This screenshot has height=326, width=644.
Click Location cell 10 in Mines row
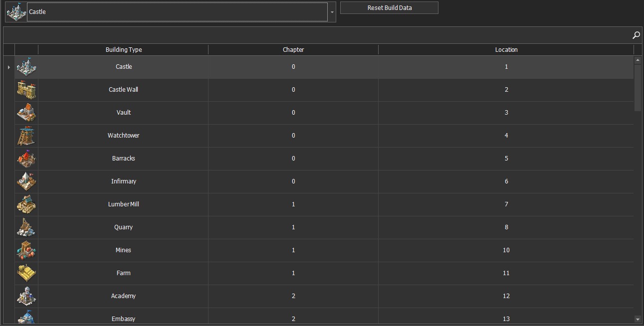point(506,250)
